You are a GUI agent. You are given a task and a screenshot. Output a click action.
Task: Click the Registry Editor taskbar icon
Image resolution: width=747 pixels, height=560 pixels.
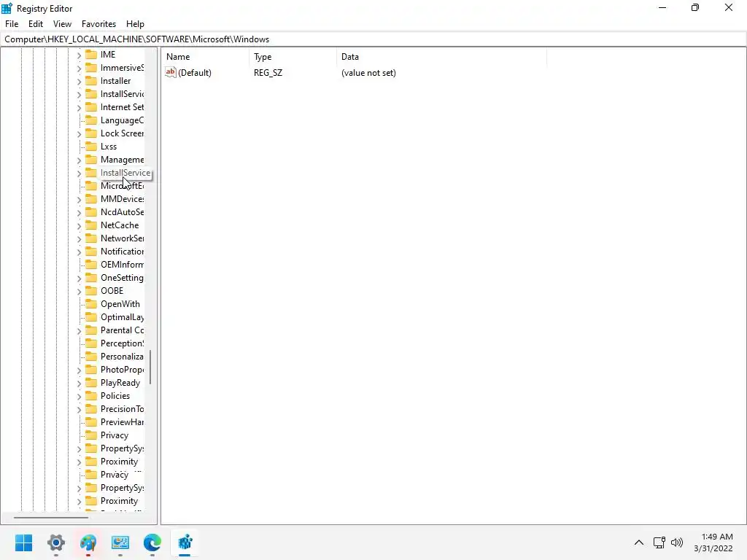tap(185, 542)
